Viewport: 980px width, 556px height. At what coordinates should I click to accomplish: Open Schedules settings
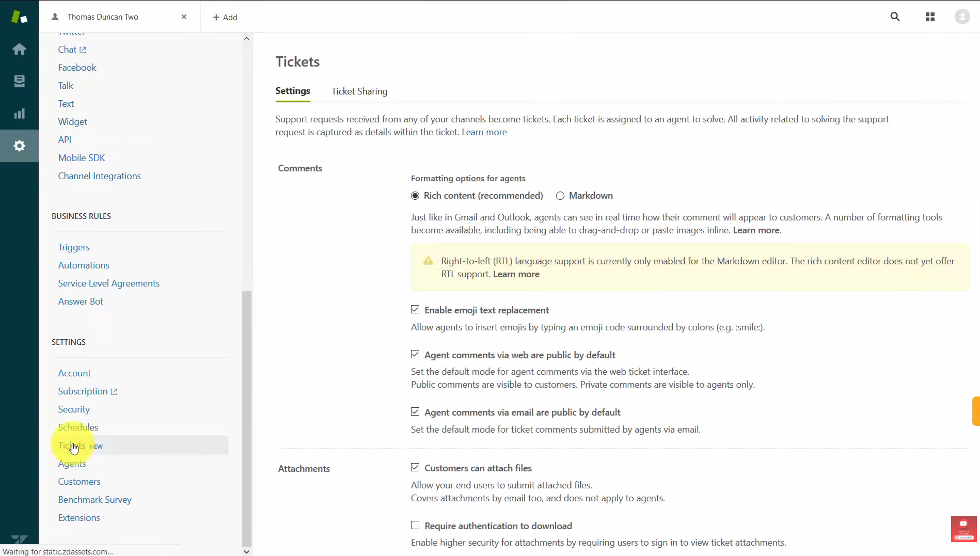78,427
